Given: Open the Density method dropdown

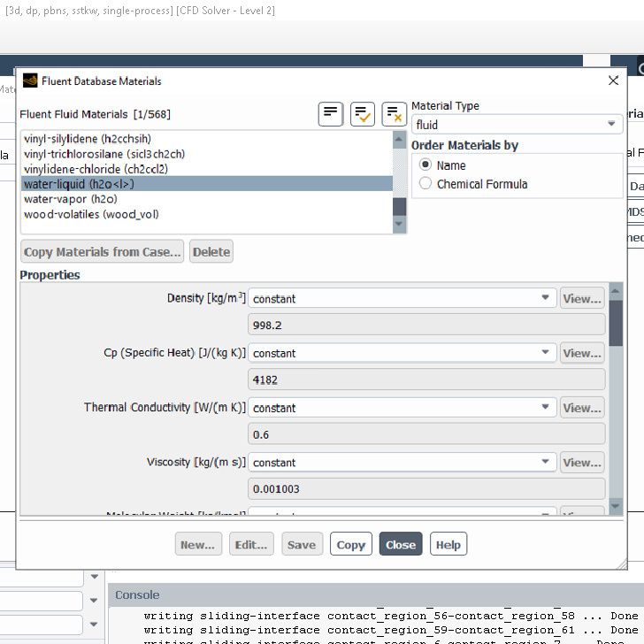Looking at the screenshot, I should tap(402, 298).
